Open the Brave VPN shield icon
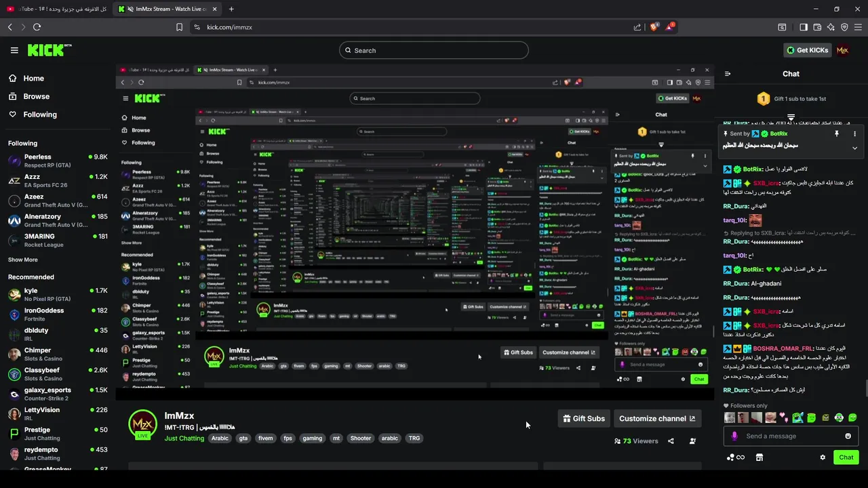The image size is (868, 488). tap(844, 27)
